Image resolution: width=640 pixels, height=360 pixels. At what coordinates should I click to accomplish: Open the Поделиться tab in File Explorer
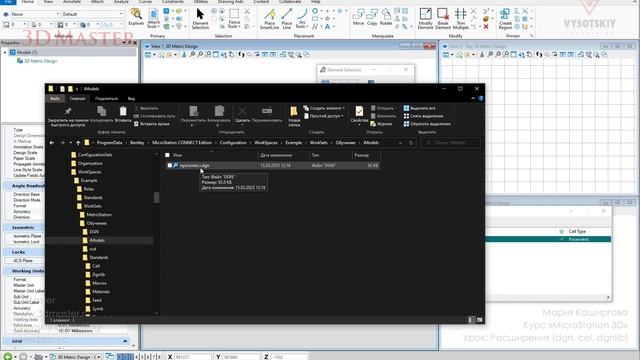[x=106, y=98]
